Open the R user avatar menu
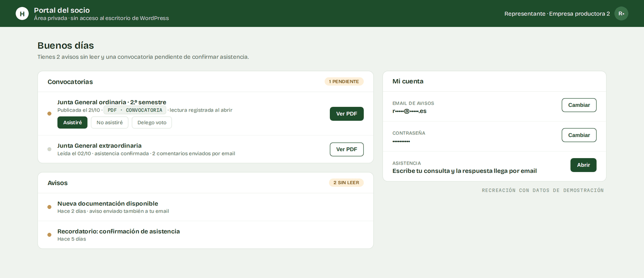 621,13
